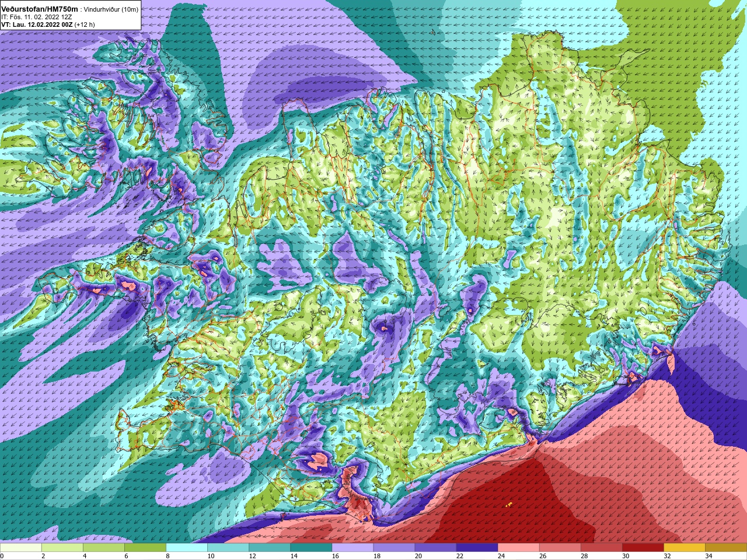747x560 pixels.
Task: Click the 14–16 dark teal legend swatch
Action: 311,548
